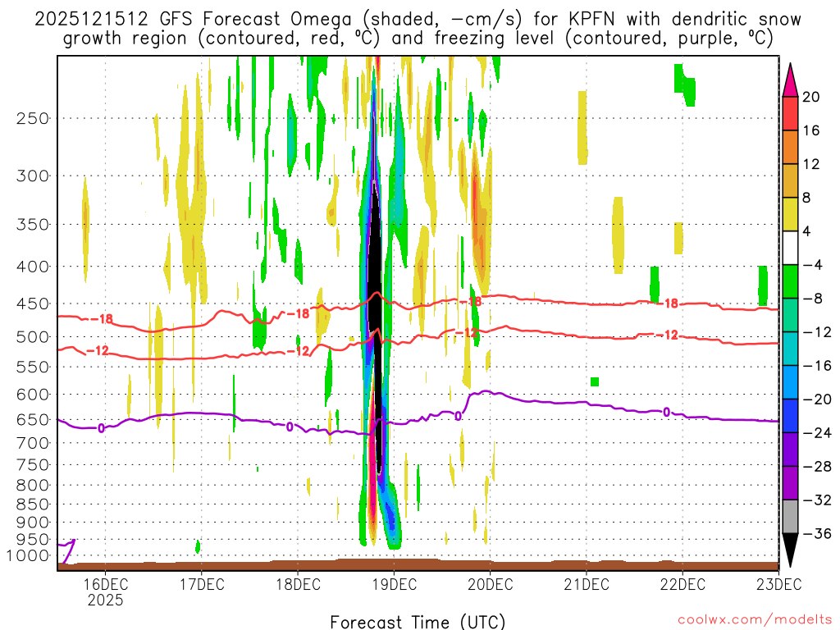The height and width of the screenshot is (630, 840).
Task: Click the 800 pressure level label
Action: [33, 485]
